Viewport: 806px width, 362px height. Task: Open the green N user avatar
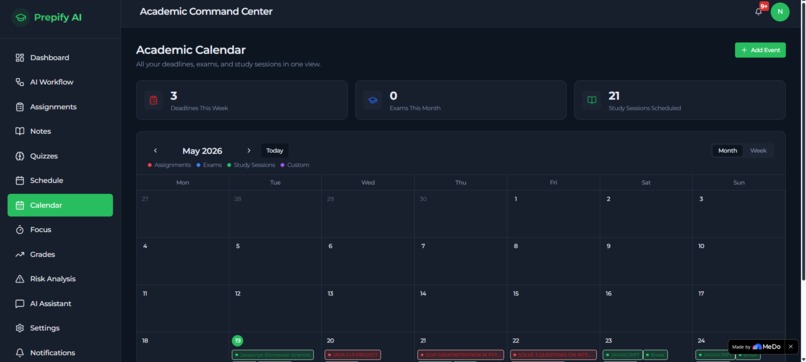tap(780, 12)
